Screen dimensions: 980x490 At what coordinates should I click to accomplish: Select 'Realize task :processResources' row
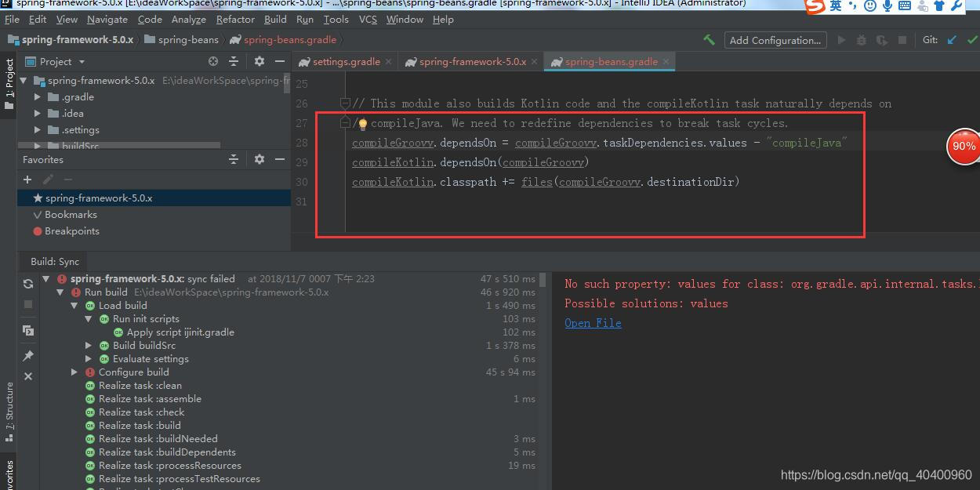point(170,466)
